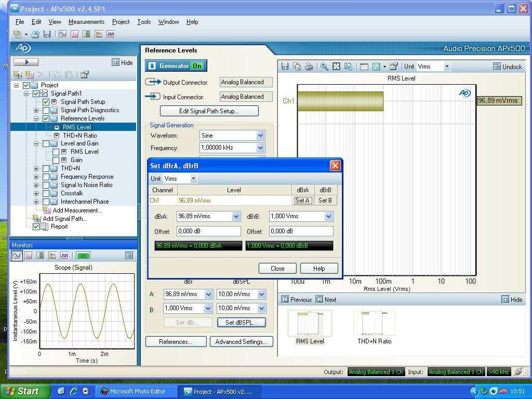Undock the RMS Level graph
This screenshot has width=532, height=399.
[508, 67]
